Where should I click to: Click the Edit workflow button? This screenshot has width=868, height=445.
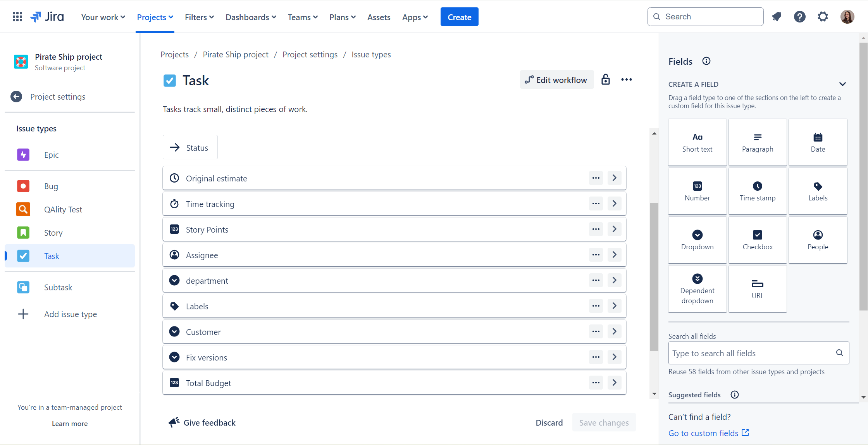pyautogui.click(x=556, y=79)
